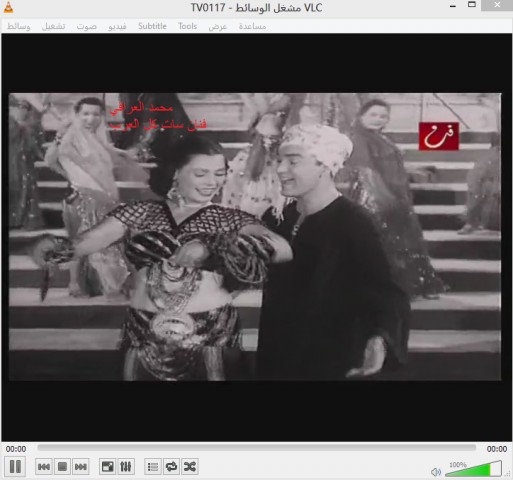Open the تشغيل (Playback) menu
The height and width of the screenshot is (480, 513).
(53, 26)
